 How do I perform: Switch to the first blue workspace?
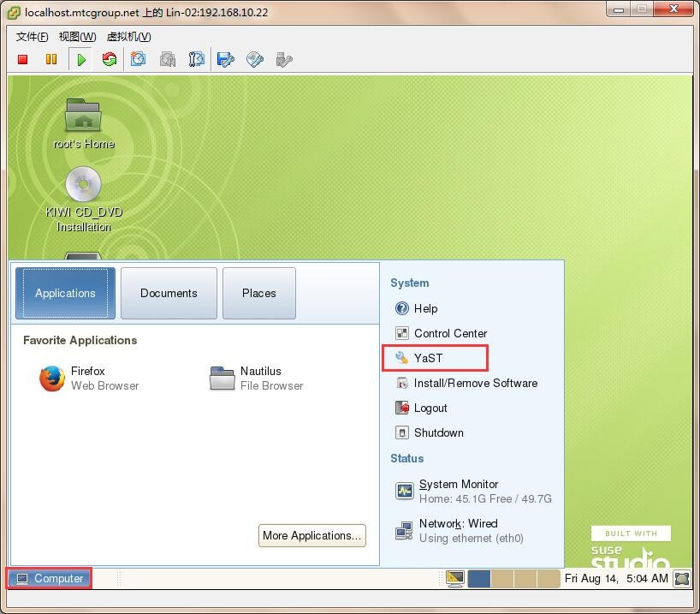(x=479, y=579)
